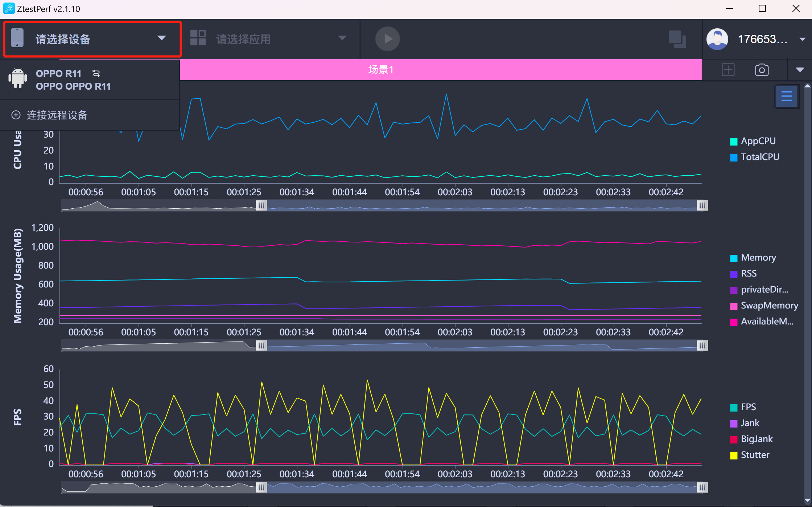Toggle FPS series in legend
Viewport: 812px width, 507px height.
743,407
